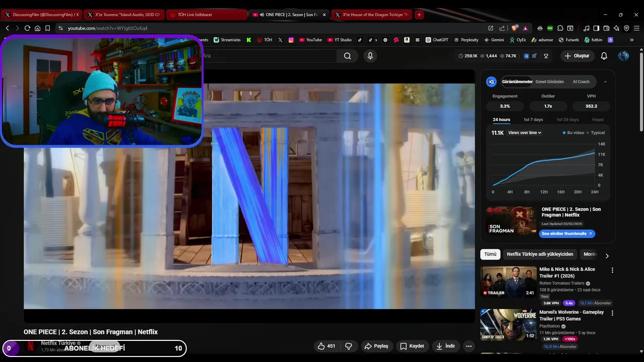Open the account avatar menu

coord(623,56)
